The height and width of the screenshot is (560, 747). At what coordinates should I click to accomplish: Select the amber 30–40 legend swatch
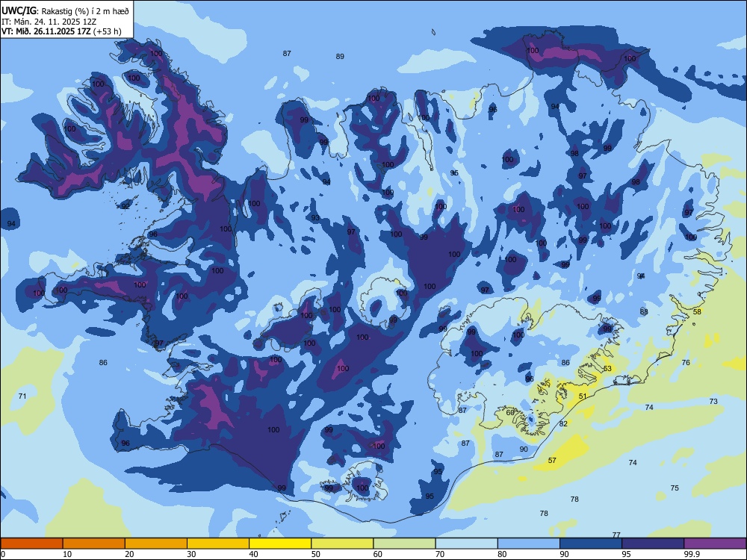(218, 544)
